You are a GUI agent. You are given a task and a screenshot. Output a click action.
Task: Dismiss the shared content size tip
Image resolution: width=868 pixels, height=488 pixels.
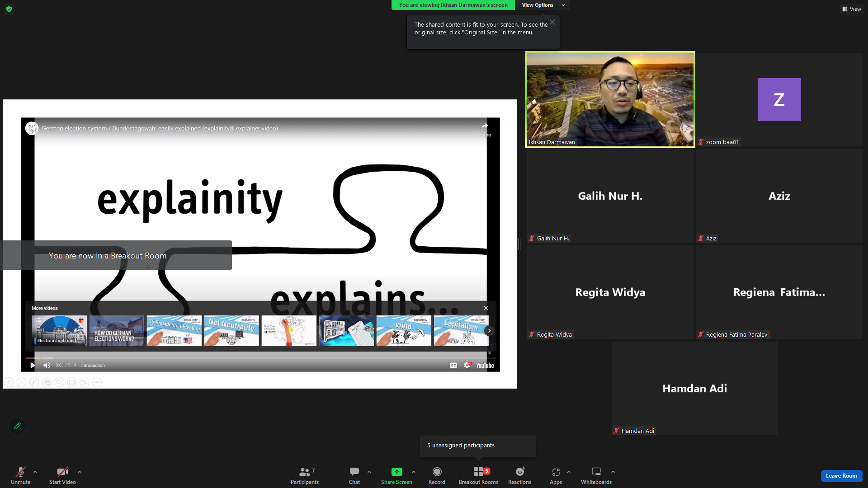(552, 22)
